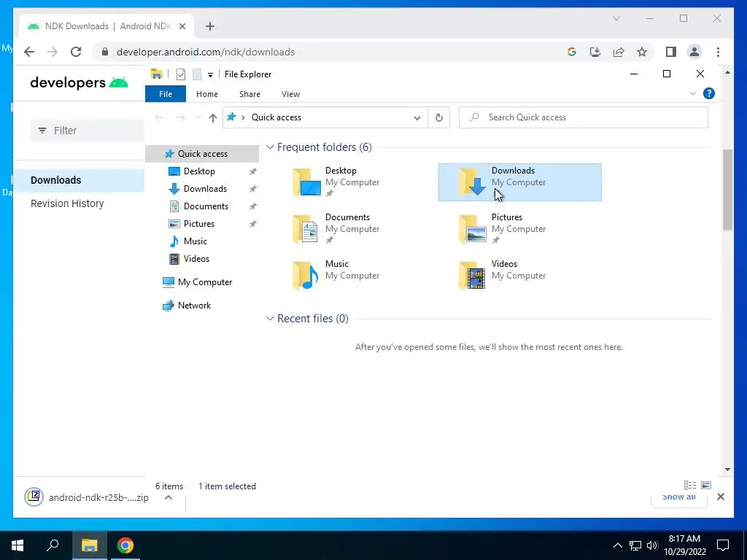Click the Properties quick access toolbar icon
Image resolution: width=747 pixels, height=560 pixels.
(x=181, y=74)
